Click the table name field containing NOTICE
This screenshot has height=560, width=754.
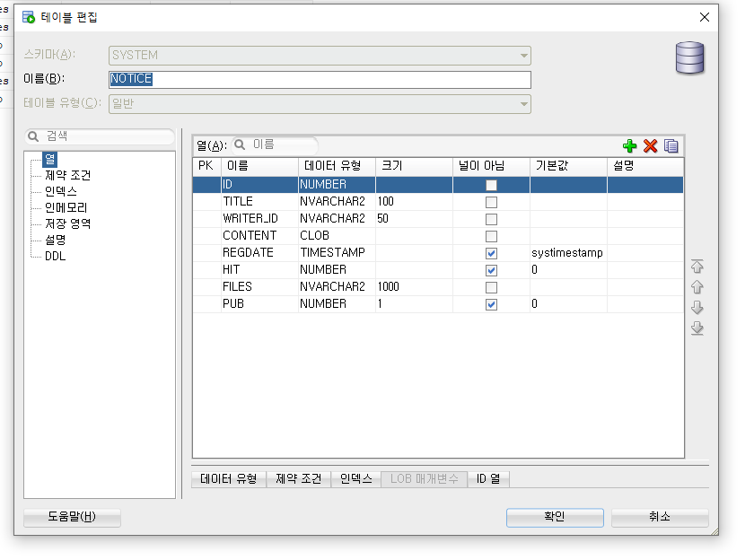(320, 79)
